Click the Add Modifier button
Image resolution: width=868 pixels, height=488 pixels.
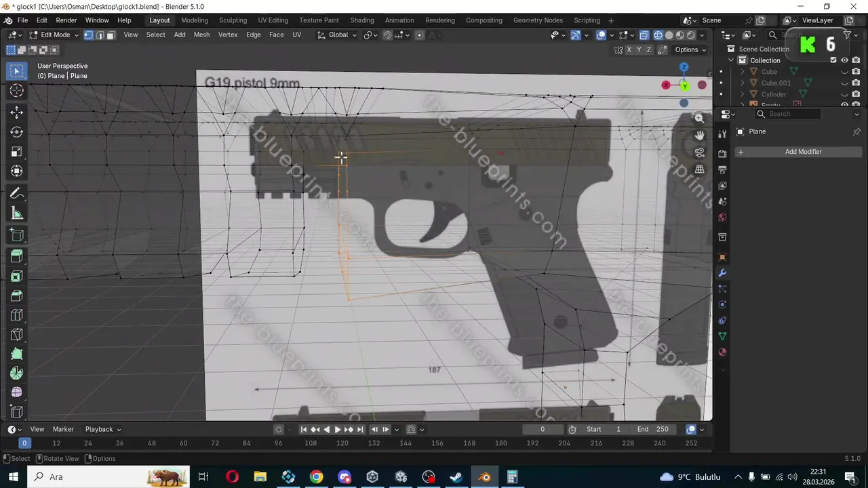point(798,152)
